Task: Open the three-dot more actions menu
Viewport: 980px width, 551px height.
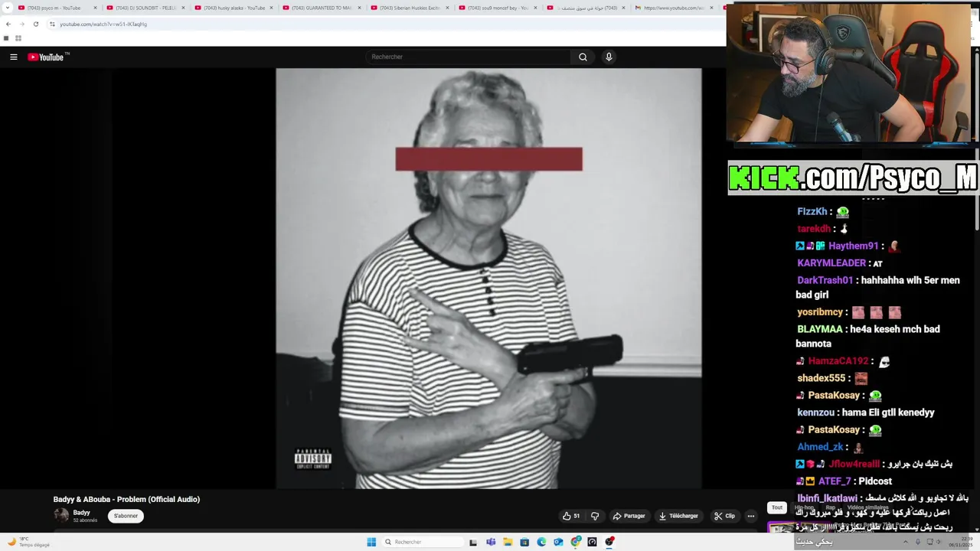Action: [750, 516]
